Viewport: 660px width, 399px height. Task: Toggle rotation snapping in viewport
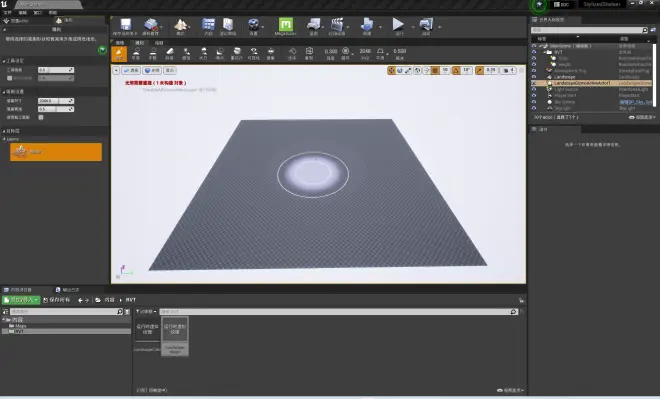[456, 70]
